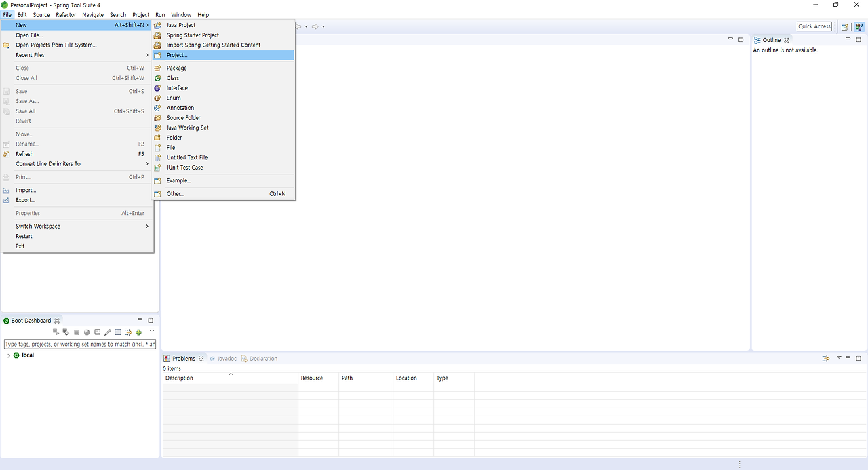The width and height of the screenshot is (868, 470).
Task: Open the Help menu
Action: 203,15
